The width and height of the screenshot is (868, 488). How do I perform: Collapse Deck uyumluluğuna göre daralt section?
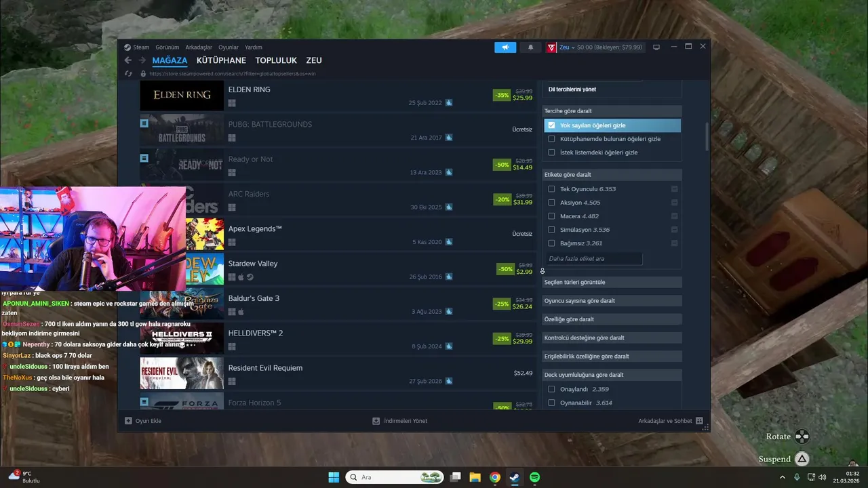click(x=612, y=375)
